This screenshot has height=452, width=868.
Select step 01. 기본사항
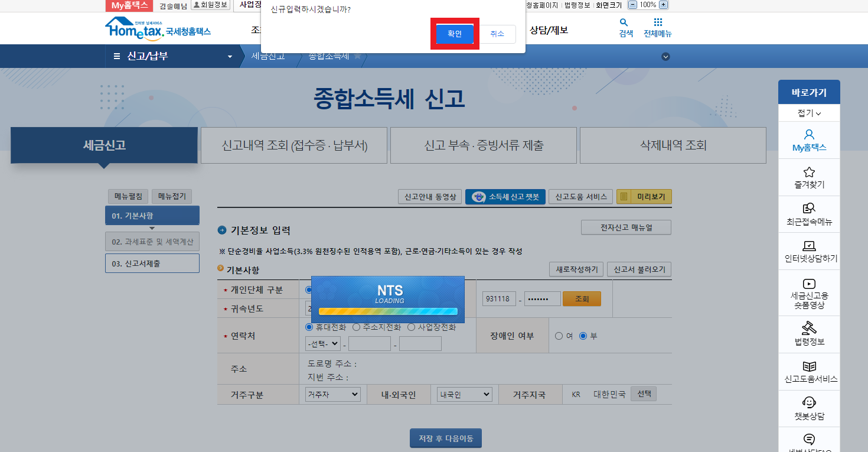pyautogui.click(x=152, y=216)
